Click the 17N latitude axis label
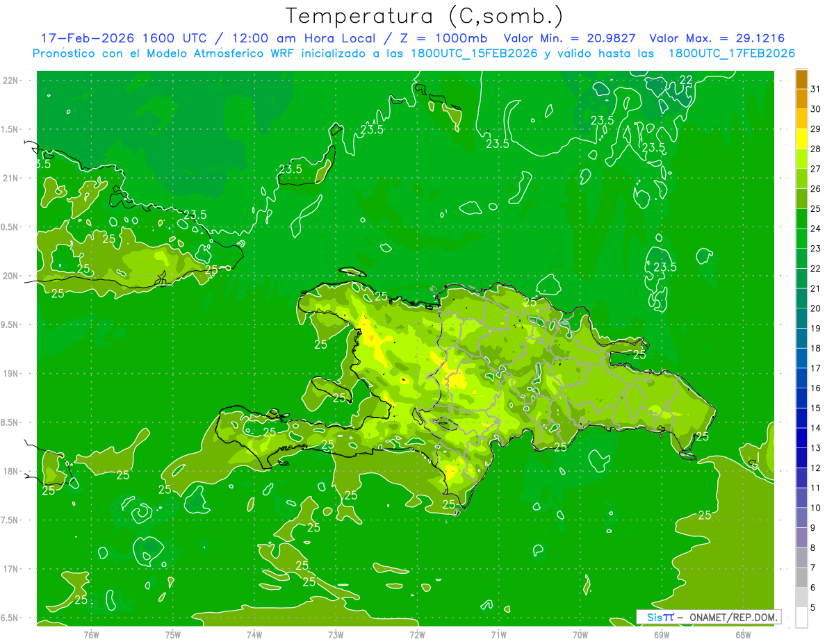Viewport: 834px width, 644px height. [x=12, y=570]
